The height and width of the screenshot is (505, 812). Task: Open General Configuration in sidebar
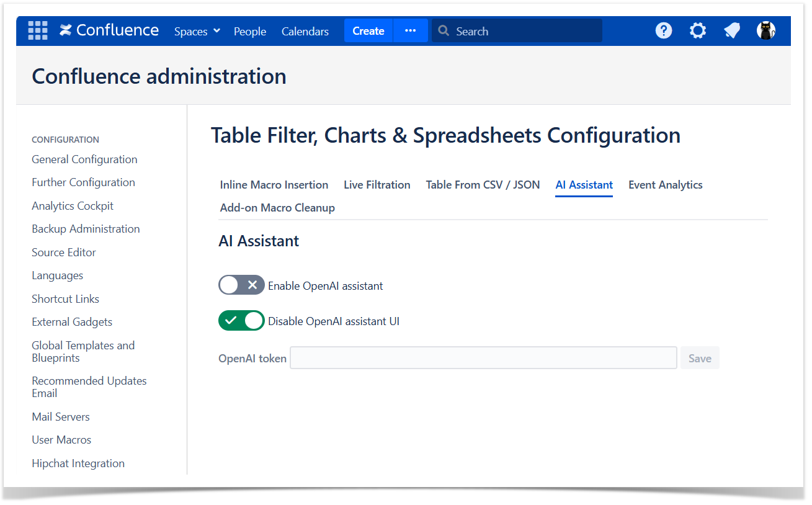coord(84,159)
